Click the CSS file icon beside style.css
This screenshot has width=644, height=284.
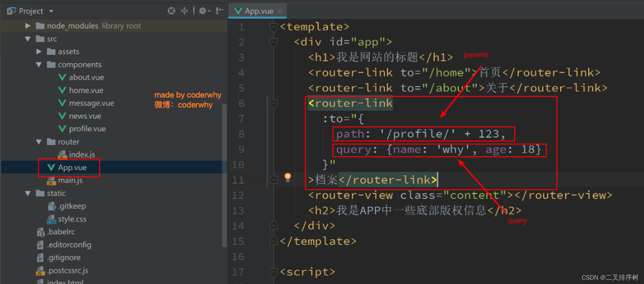(x=51, y=219)
